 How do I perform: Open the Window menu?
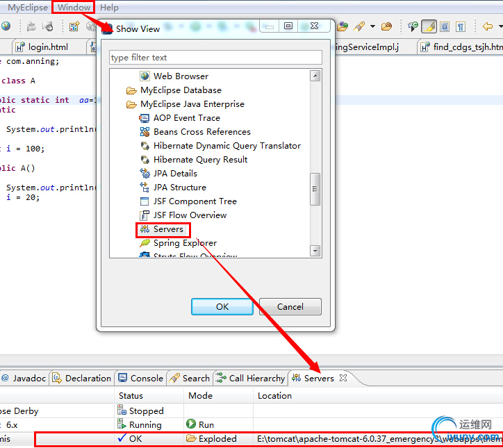pyautogui.click(x=74, y=7)
